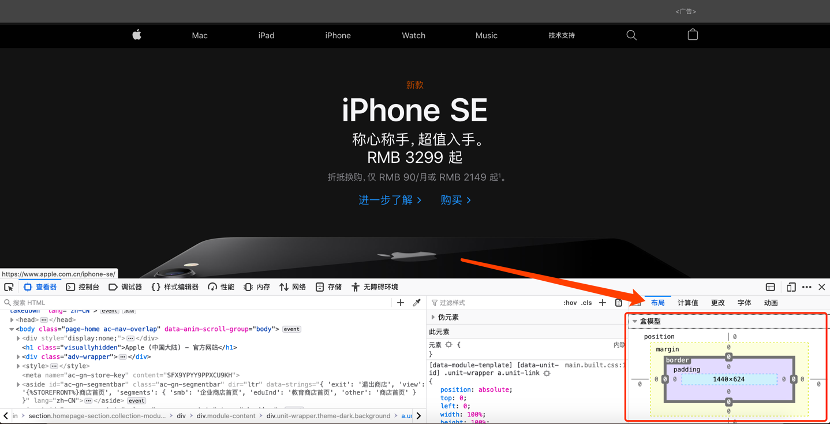Click the Apple logo in the site nav

coord(137,35)
